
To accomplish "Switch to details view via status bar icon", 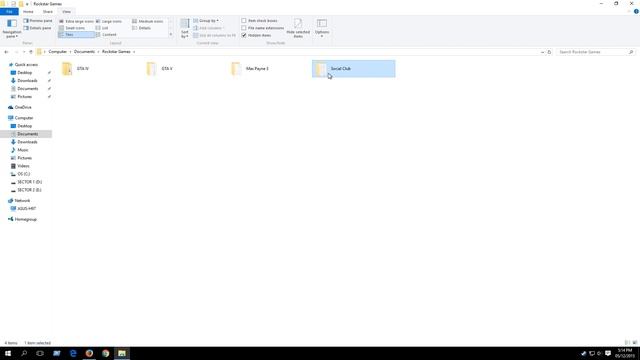I will point(627,343).
